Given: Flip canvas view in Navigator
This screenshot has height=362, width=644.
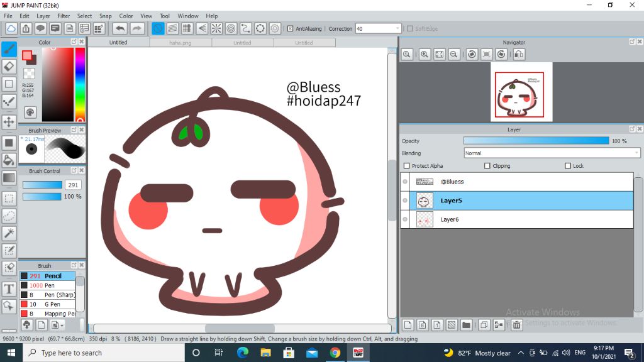Looking at the screenshot, I should point(519,54).
